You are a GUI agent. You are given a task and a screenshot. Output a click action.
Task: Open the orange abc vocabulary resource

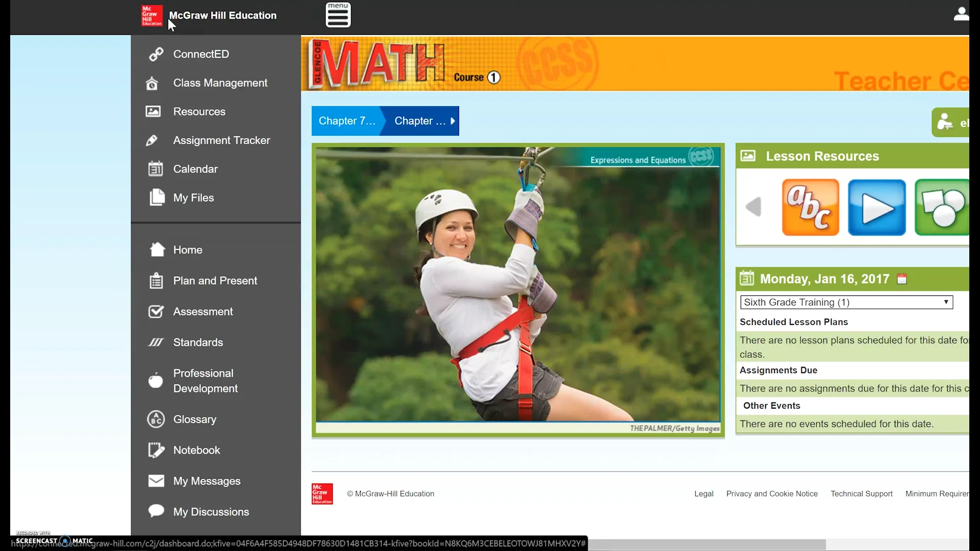(x=811, y=207)
